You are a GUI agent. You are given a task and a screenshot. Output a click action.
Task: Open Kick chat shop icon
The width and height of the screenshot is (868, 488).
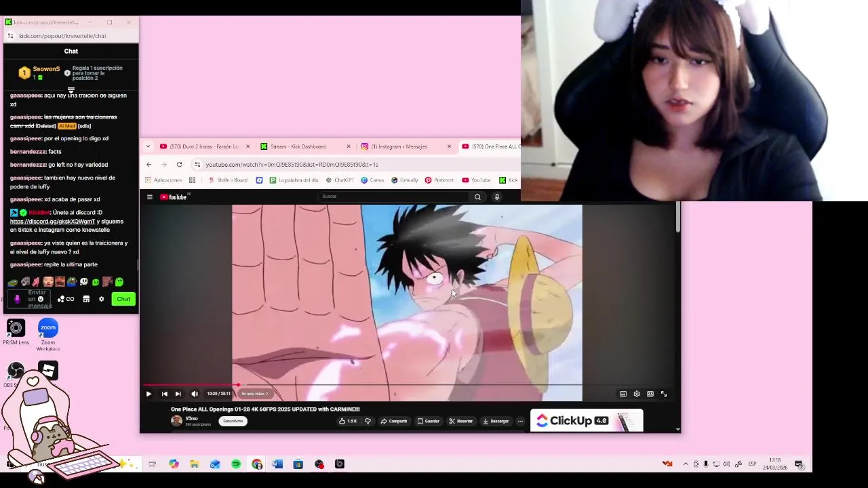(x=86, y=299)
